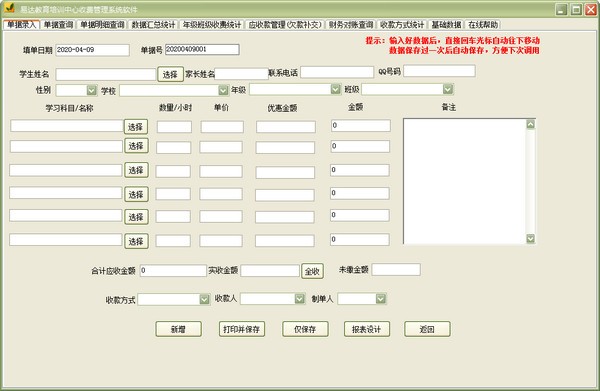Screen dimensions: 600x391
Task: Open the 学校 combo box arrow
Action: tap(223, 90)
